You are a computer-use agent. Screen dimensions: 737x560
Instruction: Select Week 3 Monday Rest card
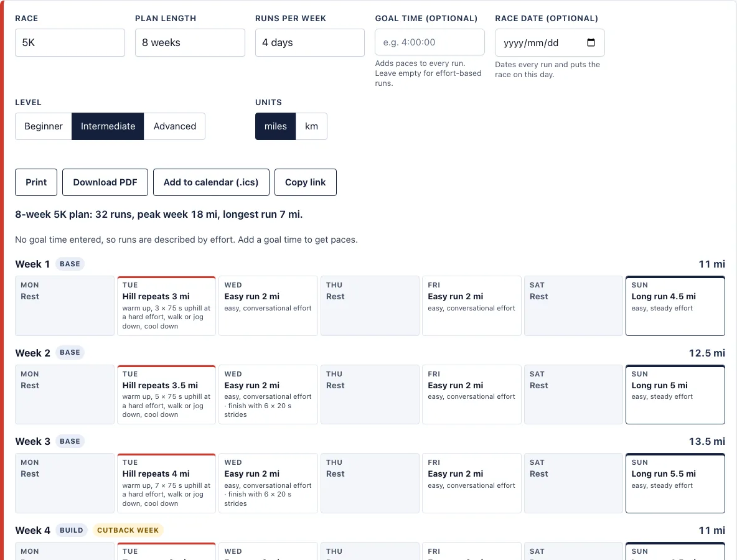64,483
